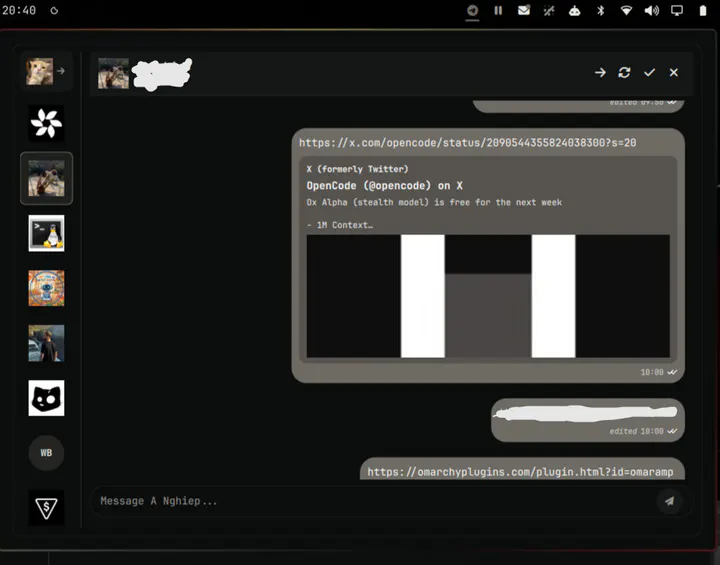Screen dimensions: 720x565
Task: Click the pause icon in top bar
Action: click(498, 10)
